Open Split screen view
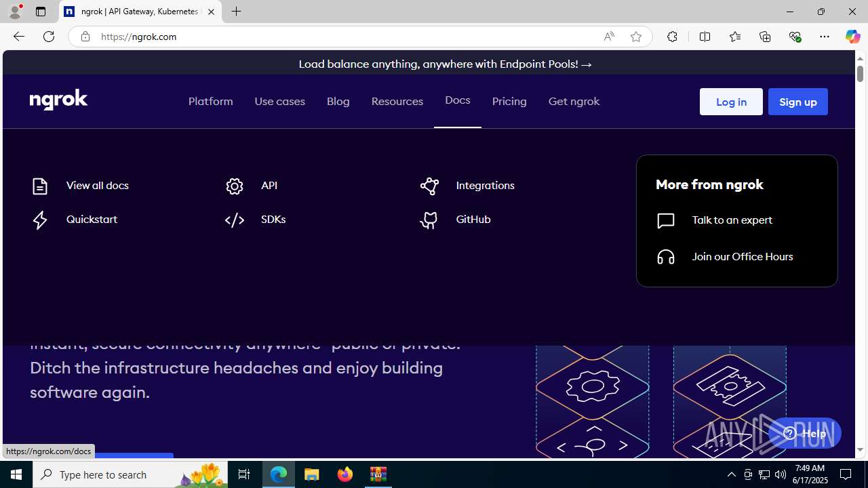 (705, 37)
